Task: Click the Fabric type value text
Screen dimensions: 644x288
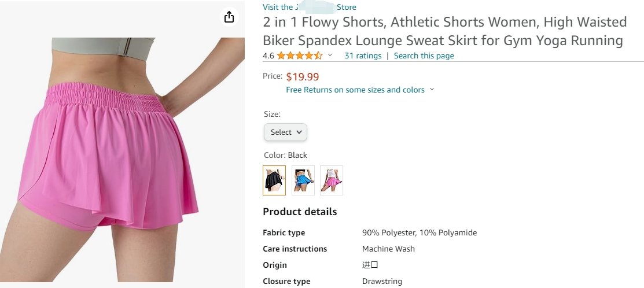Action: [419, 232]
